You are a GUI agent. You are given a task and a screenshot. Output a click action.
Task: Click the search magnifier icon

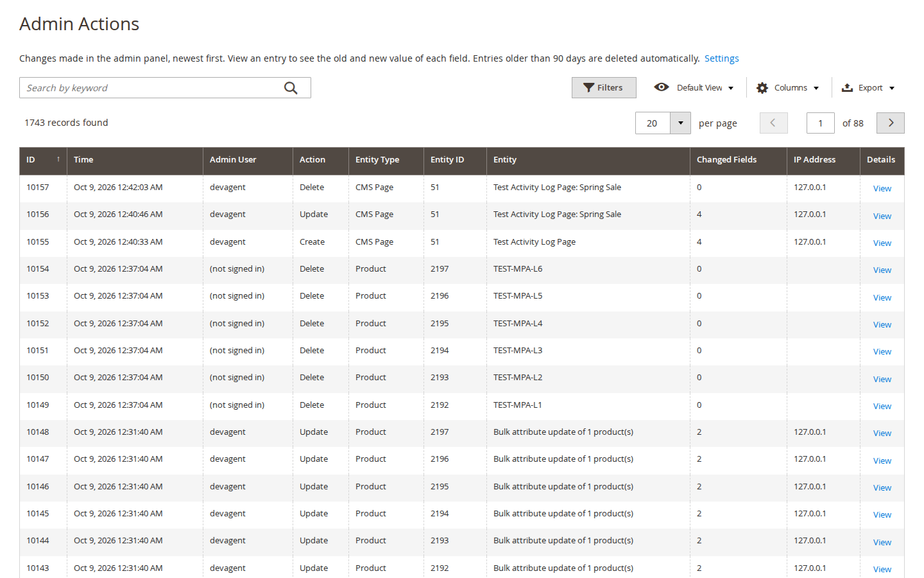[x=291, y=88]
